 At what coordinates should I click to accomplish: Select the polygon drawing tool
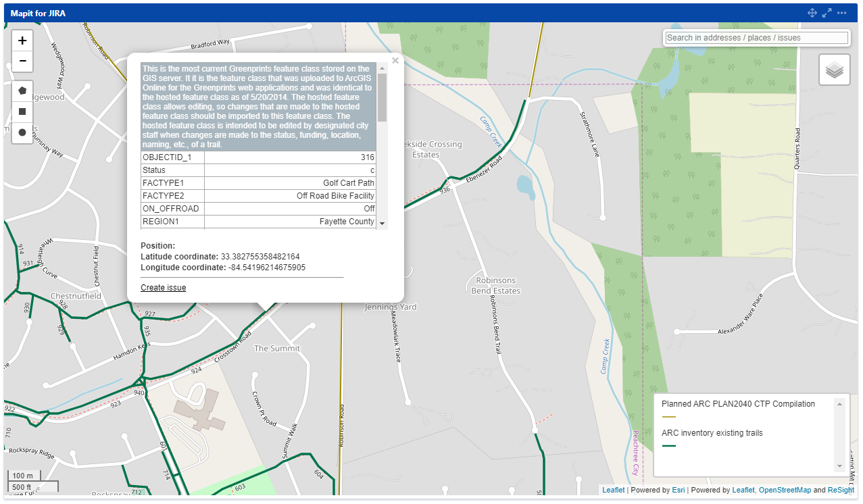coord(22,90)
